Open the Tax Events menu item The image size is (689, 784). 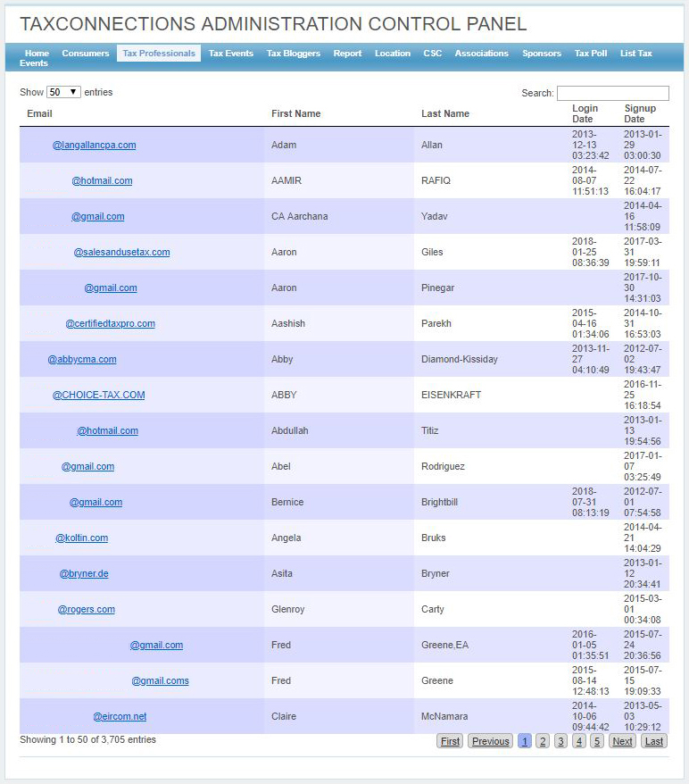point(231,53)
